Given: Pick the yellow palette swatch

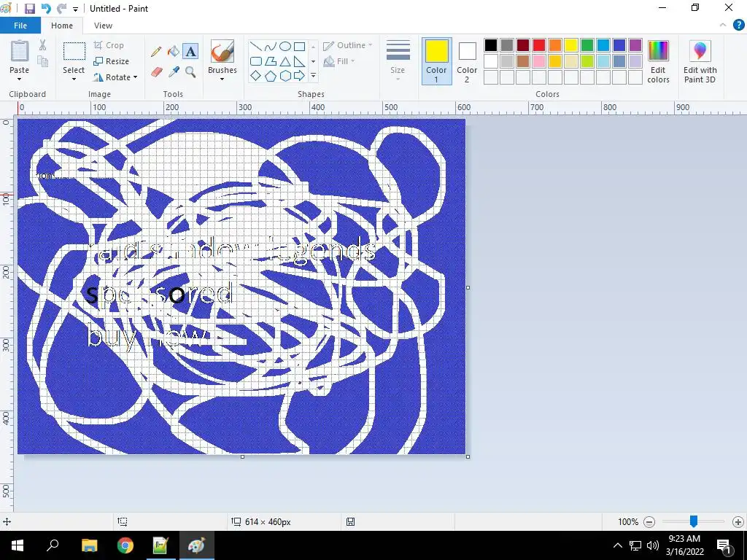Looking at the screenshot, I should 570,45.
